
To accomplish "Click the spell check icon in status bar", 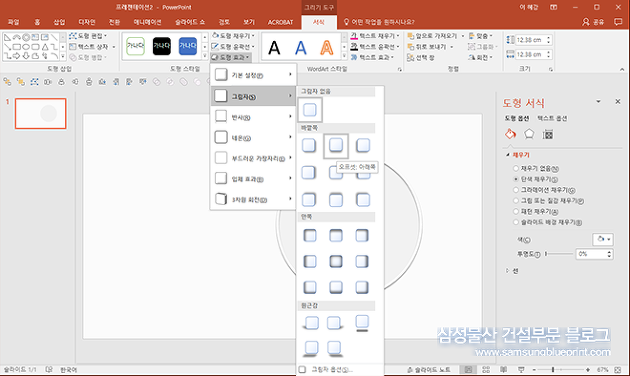I will coord(49,369).
